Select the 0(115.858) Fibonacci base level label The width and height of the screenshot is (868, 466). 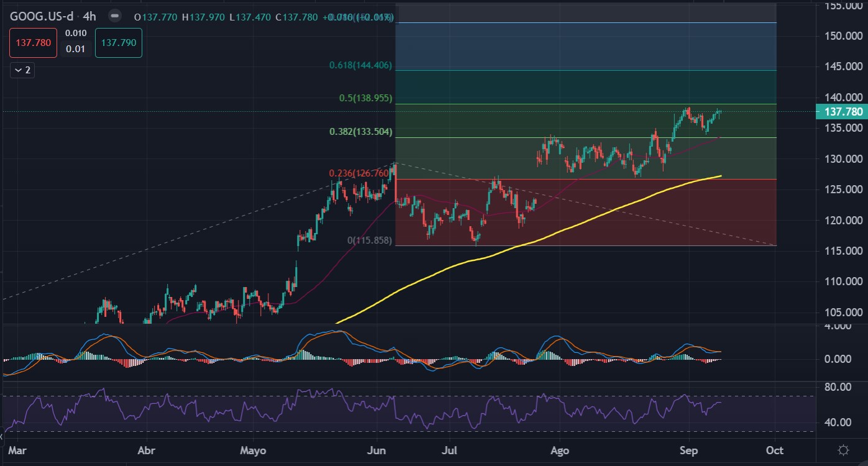369,240
